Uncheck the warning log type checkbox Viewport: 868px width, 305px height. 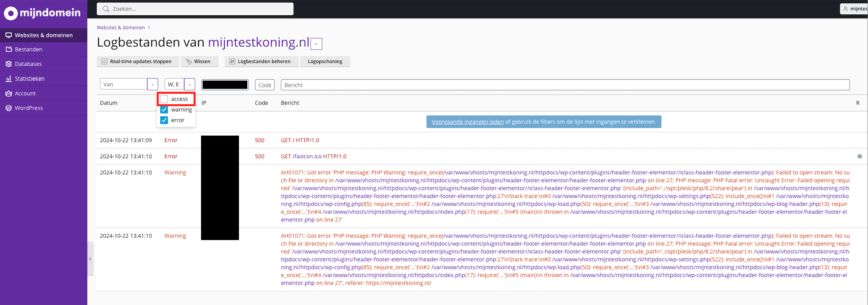[164, 110]
